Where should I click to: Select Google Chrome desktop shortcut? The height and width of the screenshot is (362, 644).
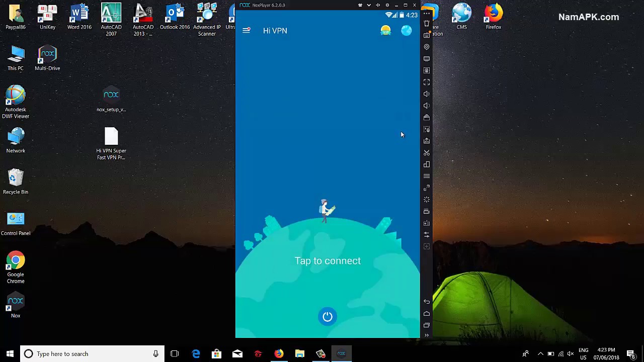(x=16, y=267)
